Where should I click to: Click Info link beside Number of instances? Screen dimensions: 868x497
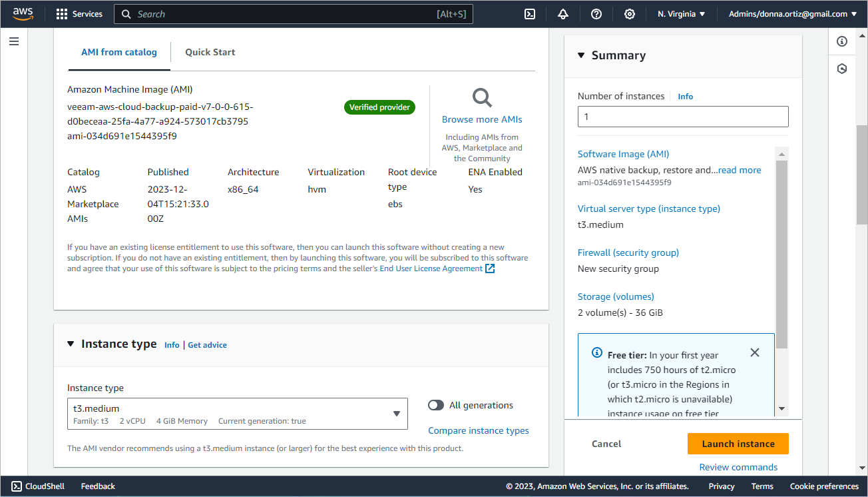click(x=686, y=97)
